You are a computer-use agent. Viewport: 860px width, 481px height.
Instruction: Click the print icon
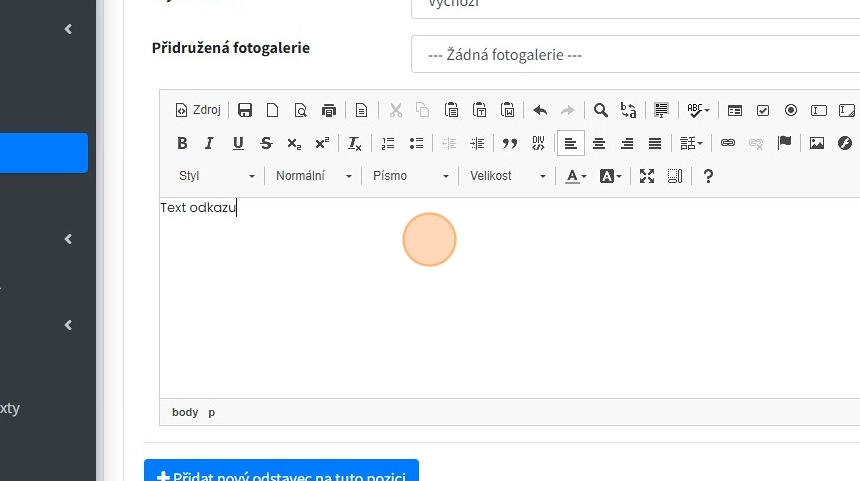point(329,110)
